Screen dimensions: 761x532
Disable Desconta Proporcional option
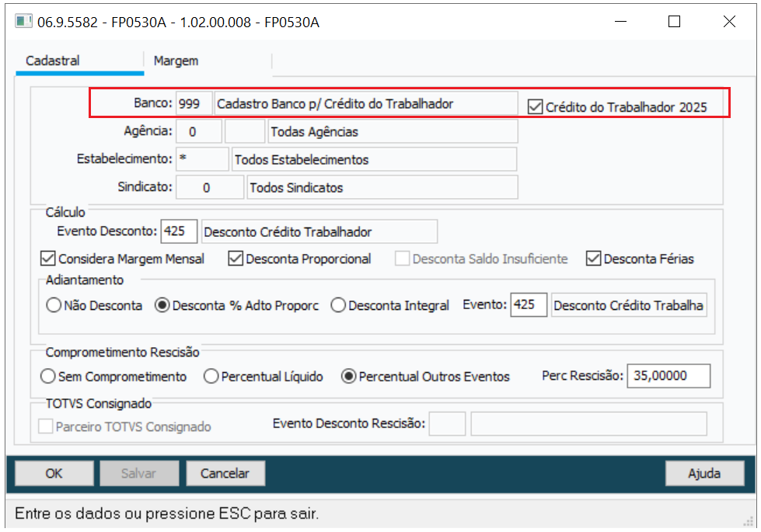tap(236, 259)
